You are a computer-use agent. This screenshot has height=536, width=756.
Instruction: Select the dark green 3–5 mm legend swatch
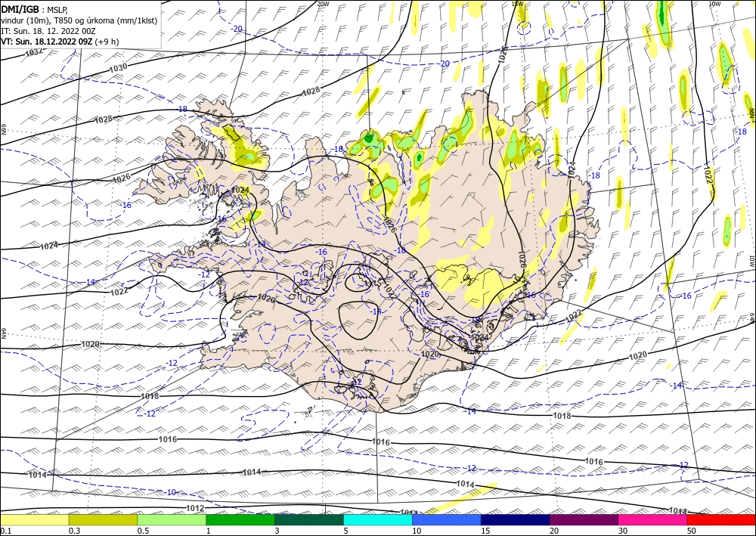[309, 519]
